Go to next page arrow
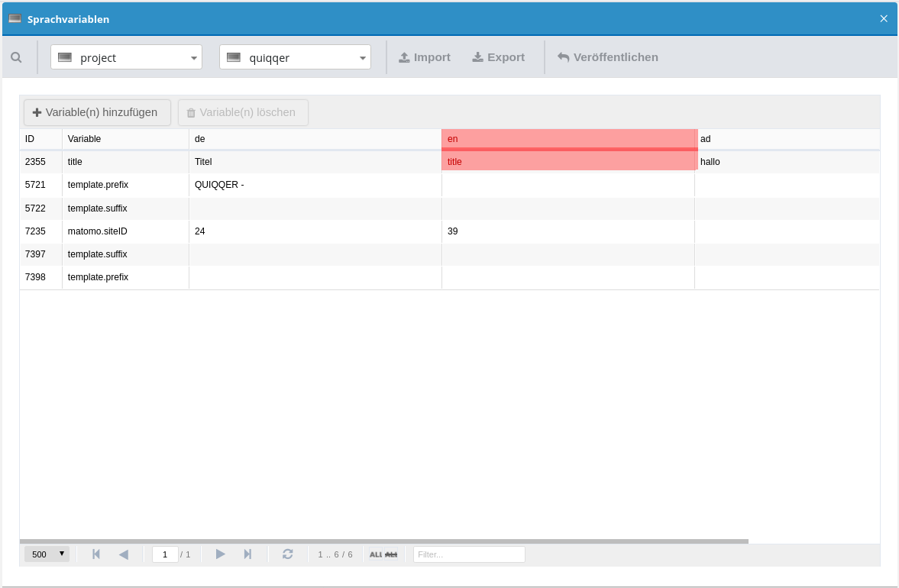 221,554
